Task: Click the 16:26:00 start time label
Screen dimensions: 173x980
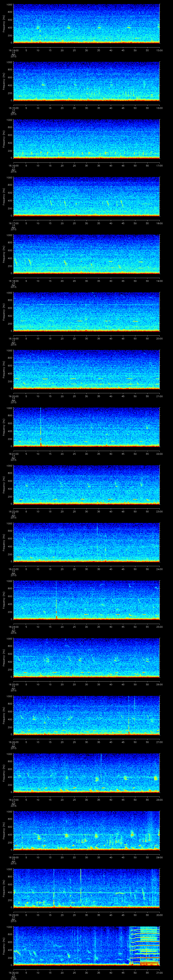Action: pos(13,742)
